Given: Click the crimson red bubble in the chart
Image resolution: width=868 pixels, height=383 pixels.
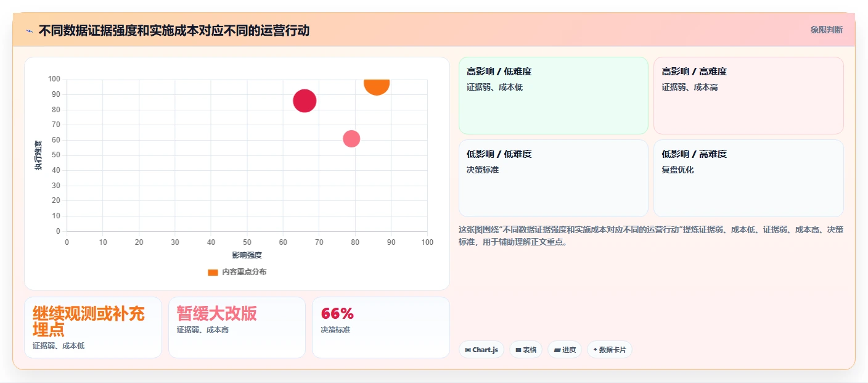Looking at the screenshot, I should point(305,101).
